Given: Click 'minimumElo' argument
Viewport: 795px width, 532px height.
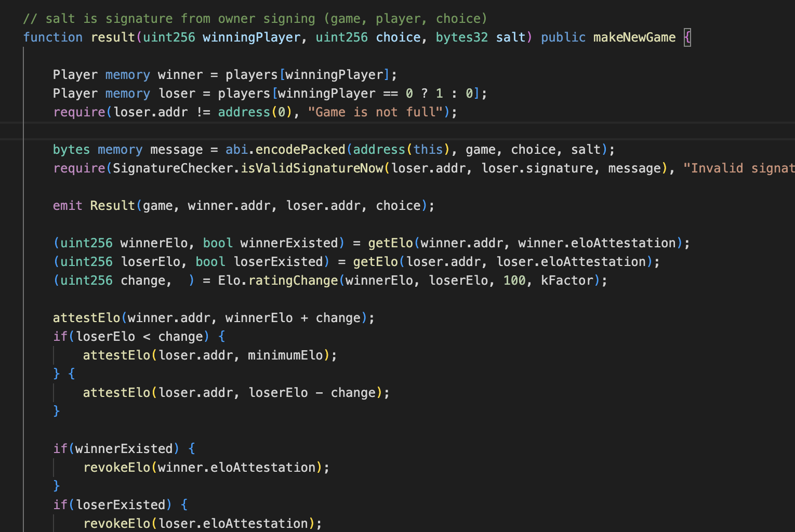Looking at the screenshot, I should [x=285, y=355].
